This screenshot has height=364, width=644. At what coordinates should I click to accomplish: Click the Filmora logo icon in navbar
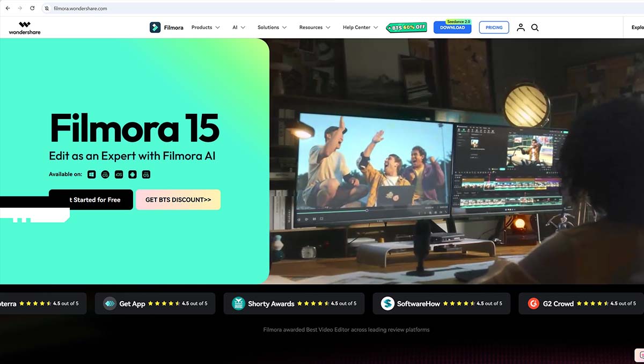point(155,27)
